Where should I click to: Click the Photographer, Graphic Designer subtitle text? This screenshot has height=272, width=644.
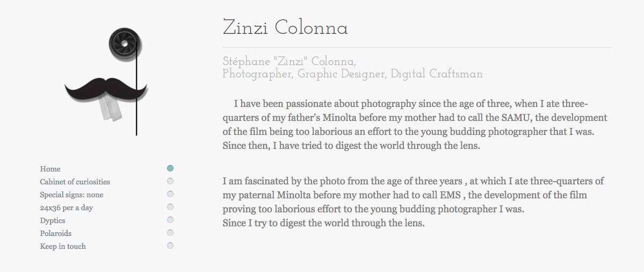pos(352,74)
